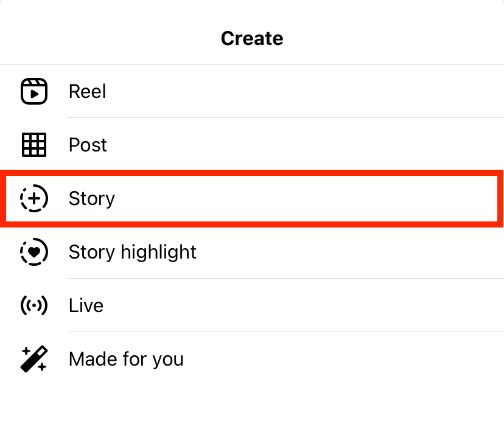The image size is (504, 438).
Task: Click the Story dashed-circle plus icon
Action: (34, 198)
